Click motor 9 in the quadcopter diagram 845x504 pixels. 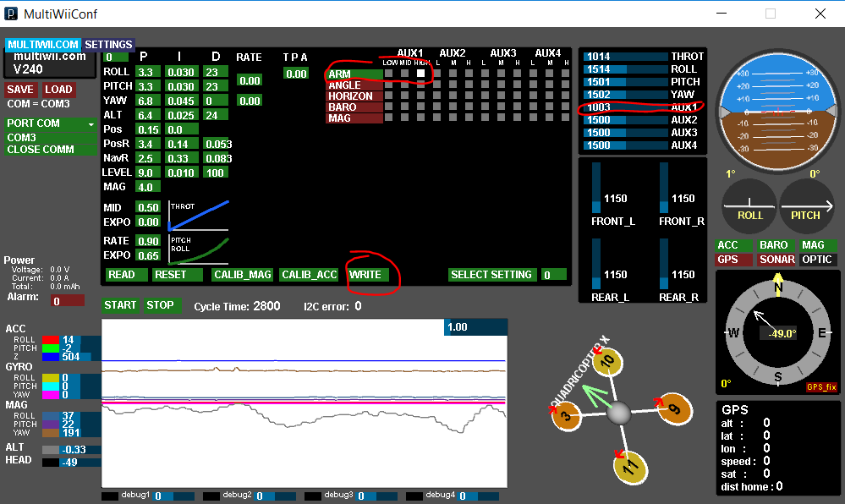[675, 408]
